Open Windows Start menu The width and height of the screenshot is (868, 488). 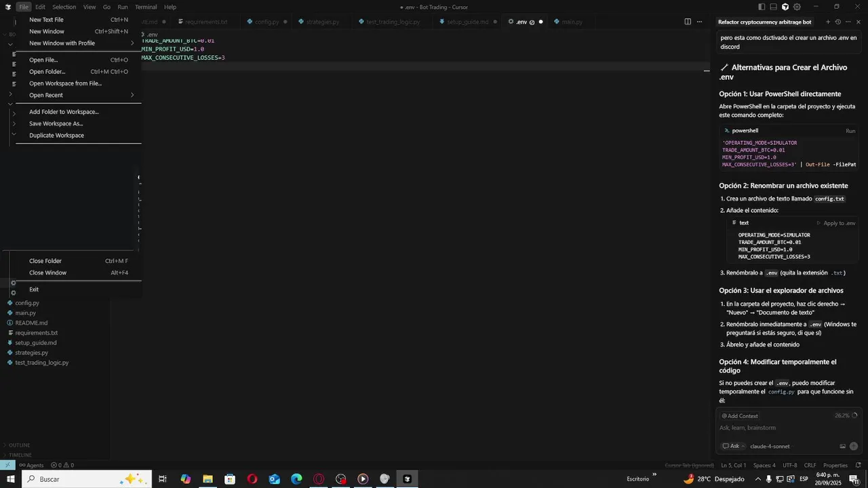click(9, 479)
